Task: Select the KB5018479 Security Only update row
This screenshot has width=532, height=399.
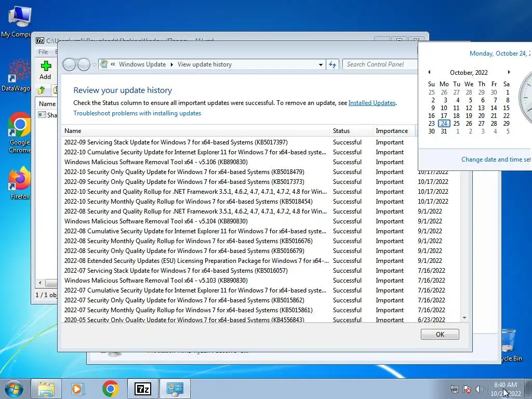Action: click(x=261, y=172)
